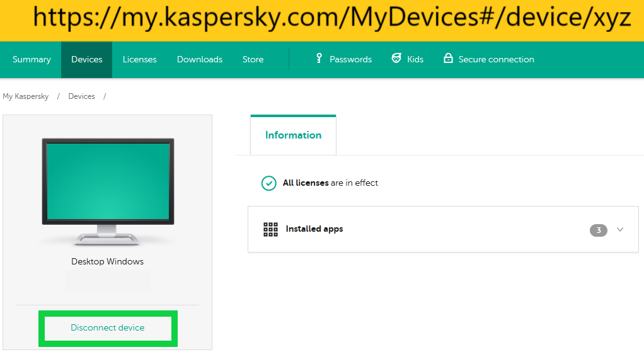The width and height of the screenshot is (644, 357).
Task: Click the Kids face icon
Action: 396,59
